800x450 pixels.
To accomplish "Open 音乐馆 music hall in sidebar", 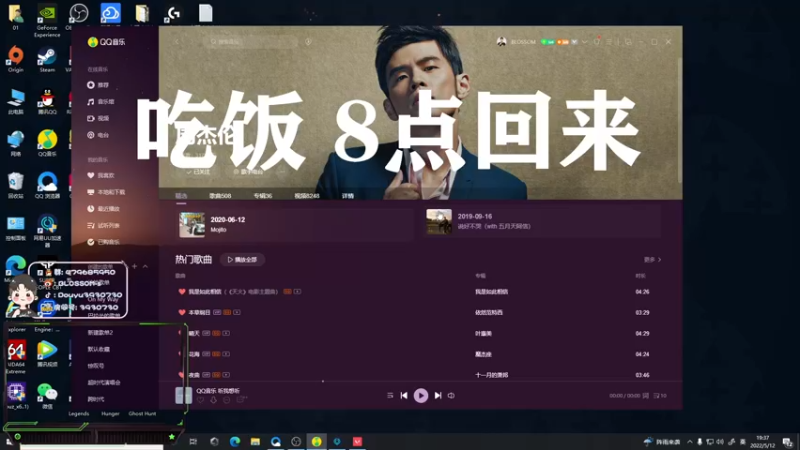I will (x=101, y=102).
